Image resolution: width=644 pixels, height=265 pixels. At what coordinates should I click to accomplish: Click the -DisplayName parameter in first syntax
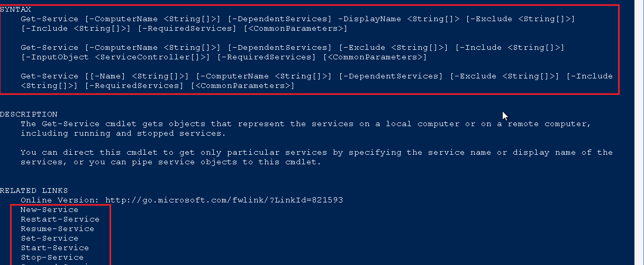[x=369, y=19]
